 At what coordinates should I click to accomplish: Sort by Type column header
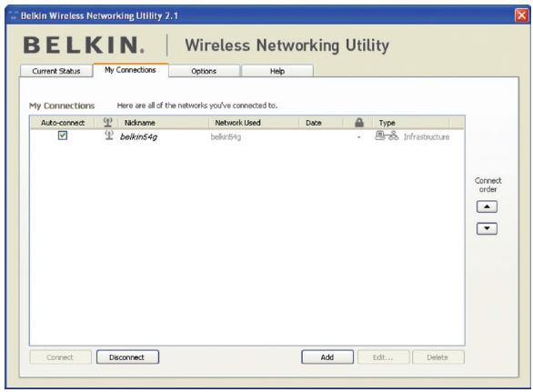point(411,123)
